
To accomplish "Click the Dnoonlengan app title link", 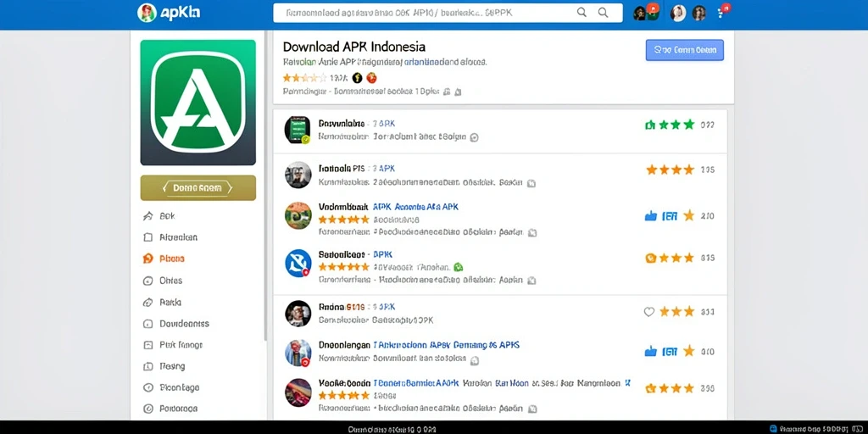I will tap(344, 345).
